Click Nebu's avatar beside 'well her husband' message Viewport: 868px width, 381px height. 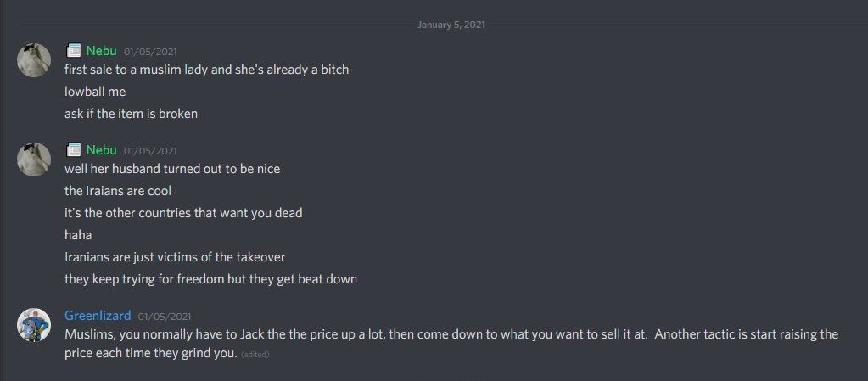(x=34, y=159)
